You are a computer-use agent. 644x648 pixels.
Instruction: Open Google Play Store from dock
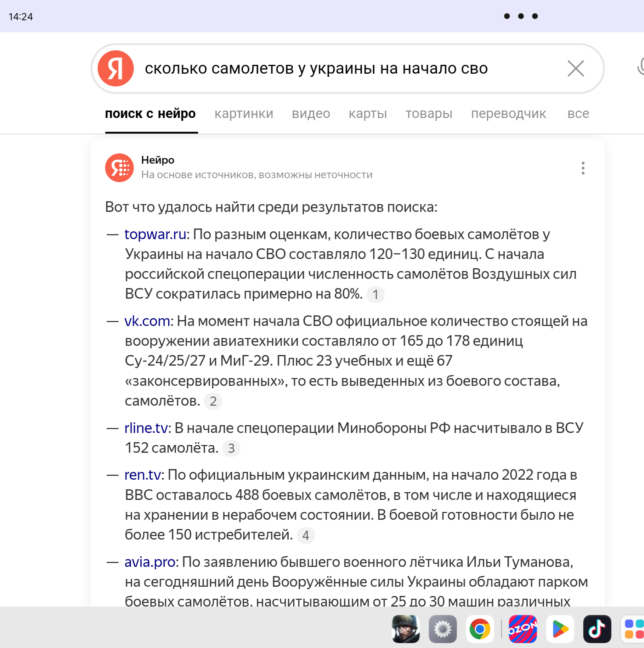(560, 629)
